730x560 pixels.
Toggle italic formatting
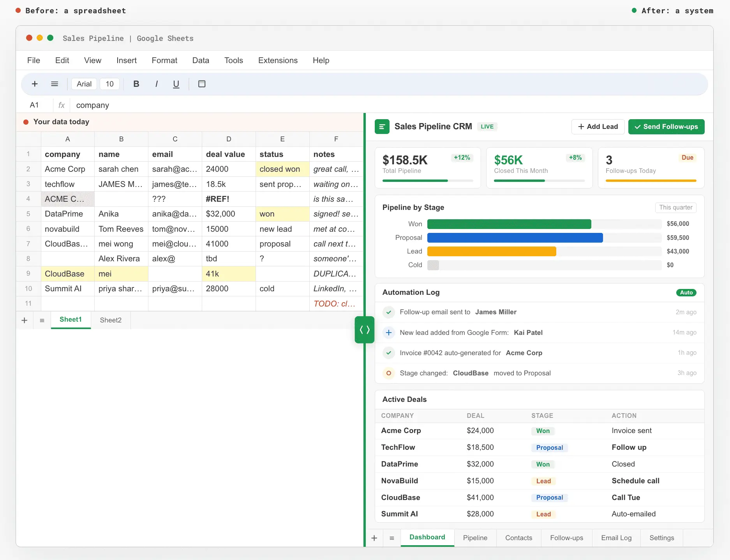click(x=156, y=84)
